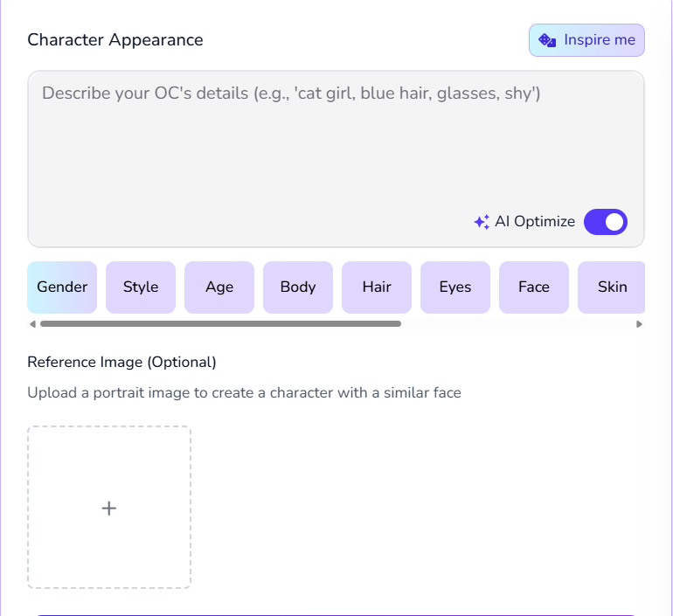The height and width of the screenshot is (616, 673).
Task: Click the dashed reference image upload box
Action: coord(109,508)
